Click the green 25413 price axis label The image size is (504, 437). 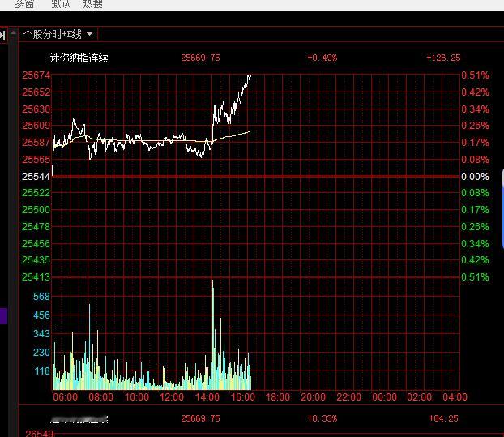pos(36,277)
